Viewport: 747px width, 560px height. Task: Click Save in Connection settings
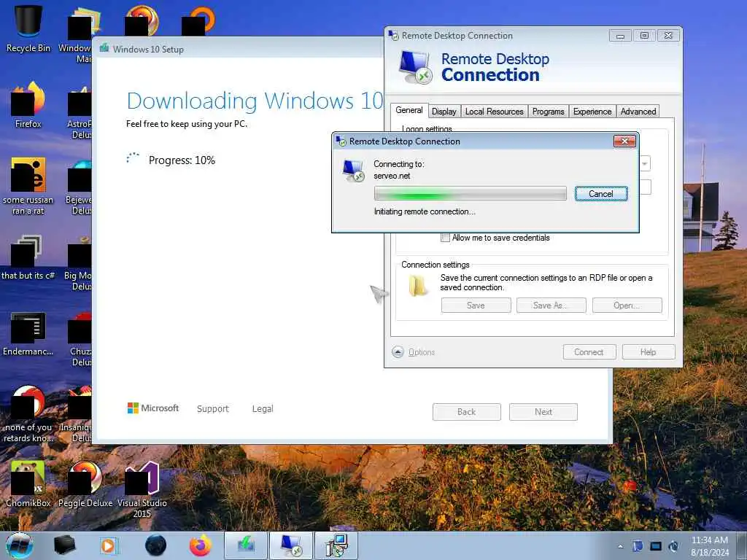click(476, 306)
